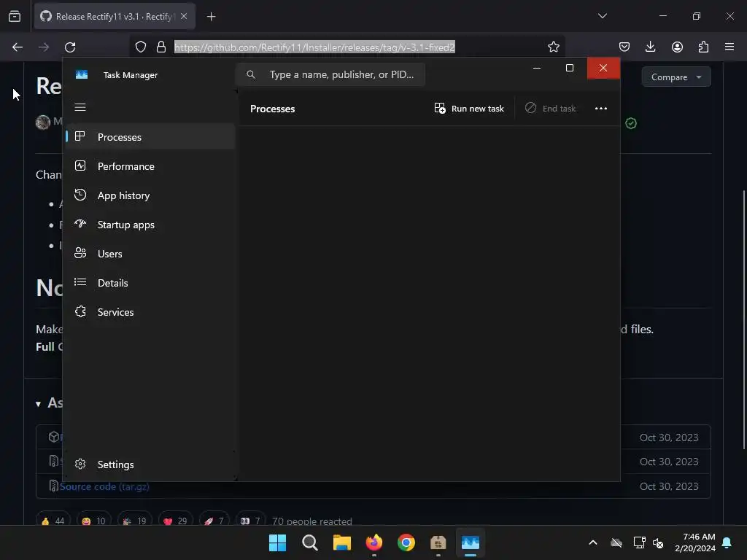Open Task Manager Settings
Image resolution: width=747 pixels, height=560 pixels.
click(x=150, y=464)
